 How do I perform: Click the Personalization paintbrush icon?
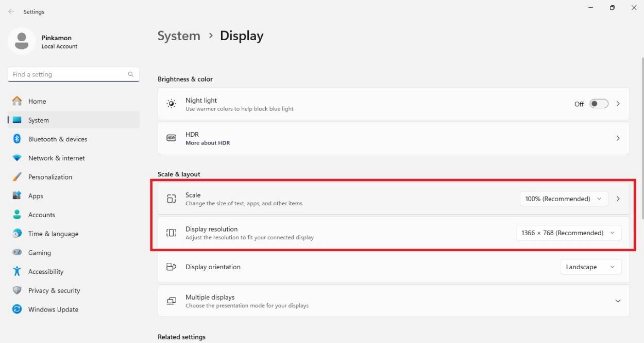pos(17,177)
